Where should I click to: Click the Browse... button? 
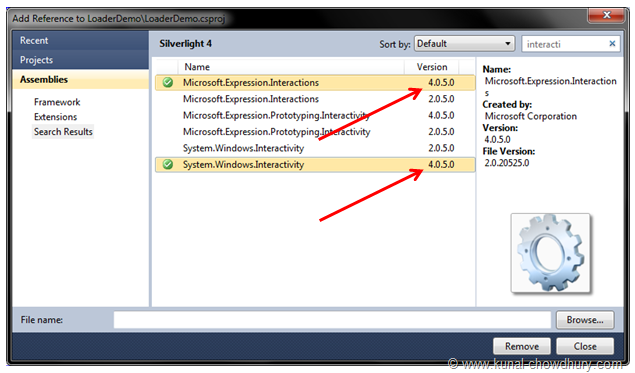coord(585,320)
